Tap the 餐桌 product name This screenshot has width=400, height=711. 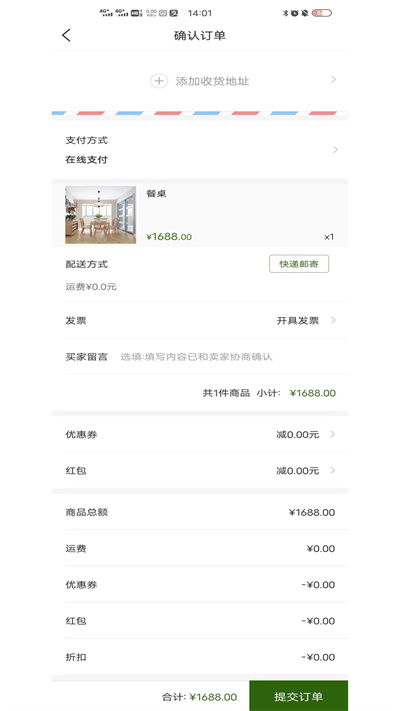156,194
